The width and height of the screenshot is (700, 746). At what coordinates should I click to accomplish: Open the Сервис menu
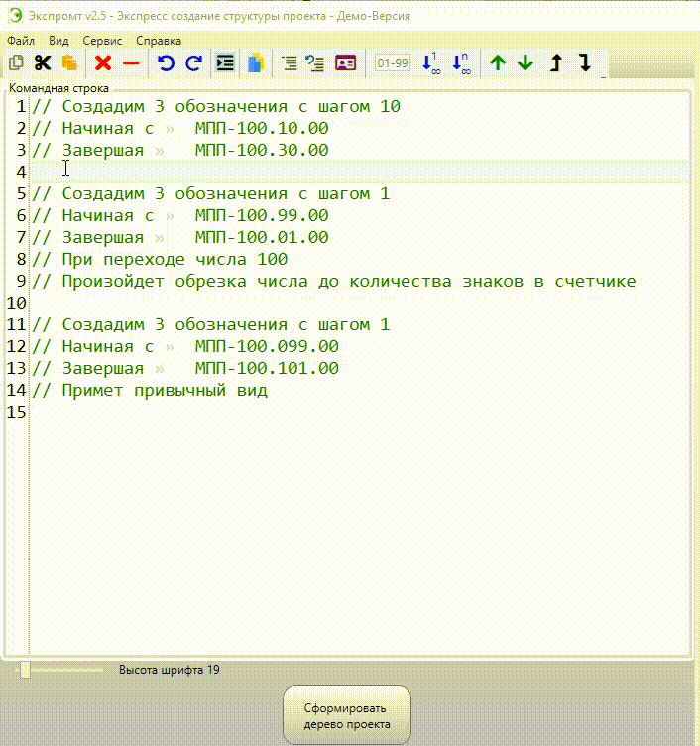coord(102,41)
